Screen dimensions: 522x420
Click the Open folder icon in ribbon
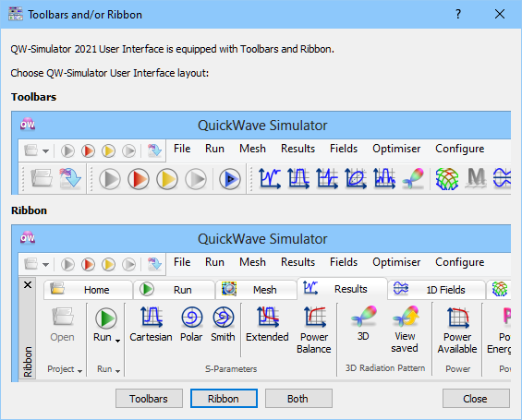pyautogui.click(x=62, y=317)
